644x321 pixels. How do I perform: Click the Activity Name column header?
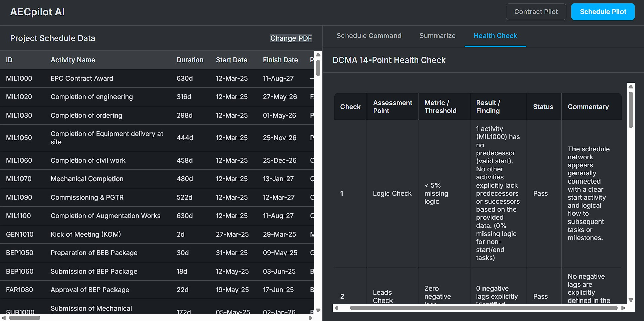tap(73, 60)
